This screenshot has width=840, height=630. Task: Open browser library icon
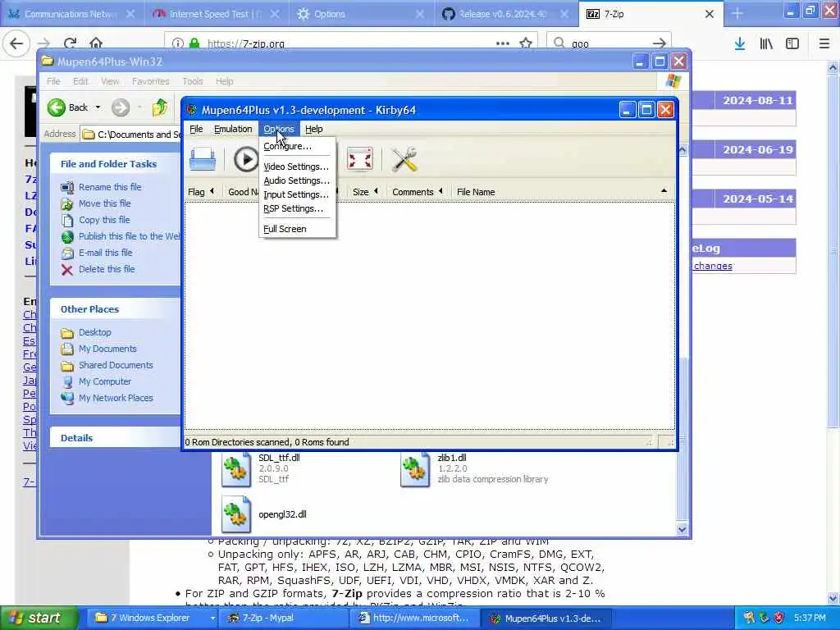[x=766, y=43]
